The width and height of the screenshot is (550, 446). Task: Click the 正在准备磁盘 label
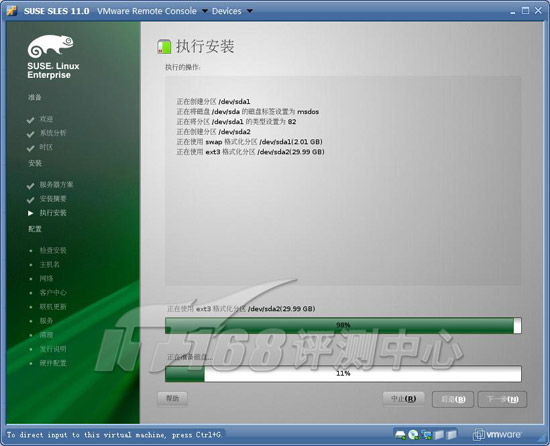pyautogui.click(x=190, y=357)
